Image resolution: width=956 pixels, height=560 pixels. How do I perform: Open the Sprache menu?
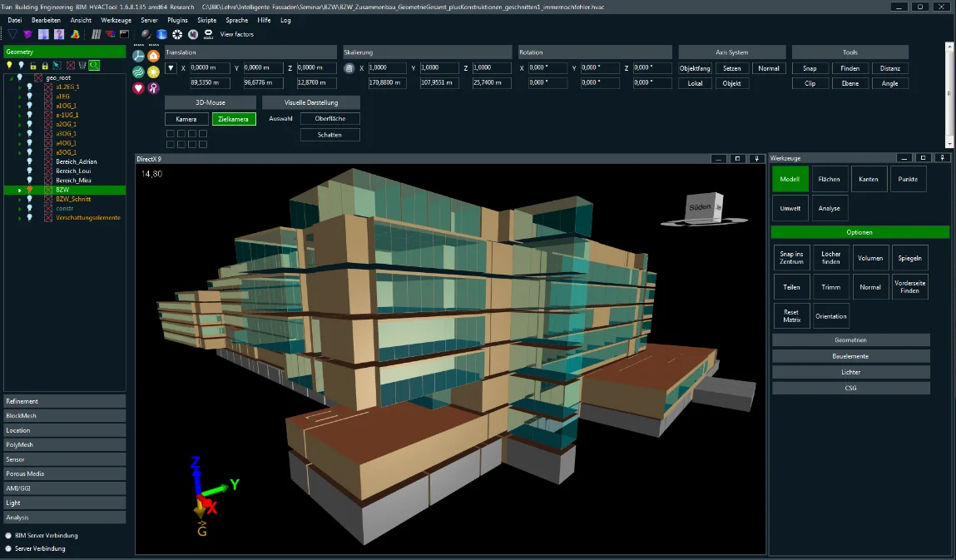point(236,20)
